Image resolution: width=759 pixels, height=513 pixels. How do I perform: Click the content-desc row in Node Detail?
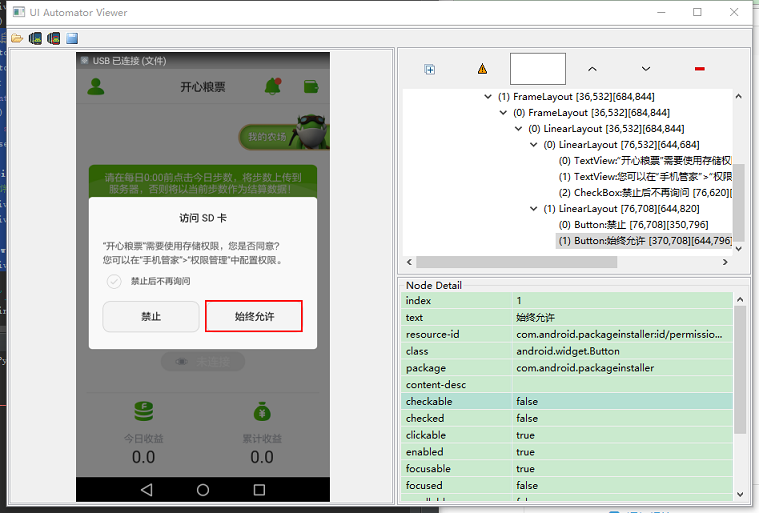click(567, 384)
